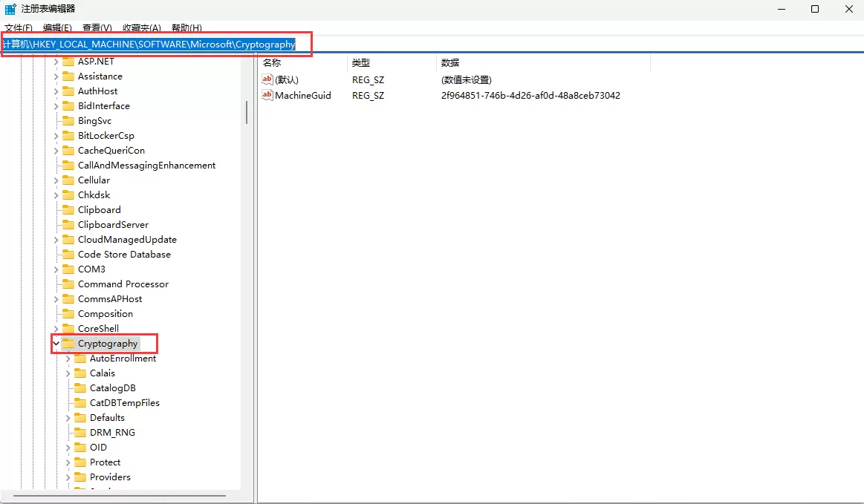Click the Cryptography folder icon
This screenshot has height=504, width=864.
(x=68, y=344)
